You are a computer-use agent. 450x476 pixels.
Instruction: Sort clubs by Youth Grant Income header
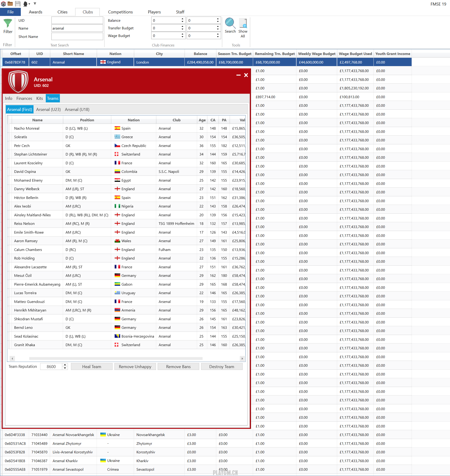click(393, 54)
